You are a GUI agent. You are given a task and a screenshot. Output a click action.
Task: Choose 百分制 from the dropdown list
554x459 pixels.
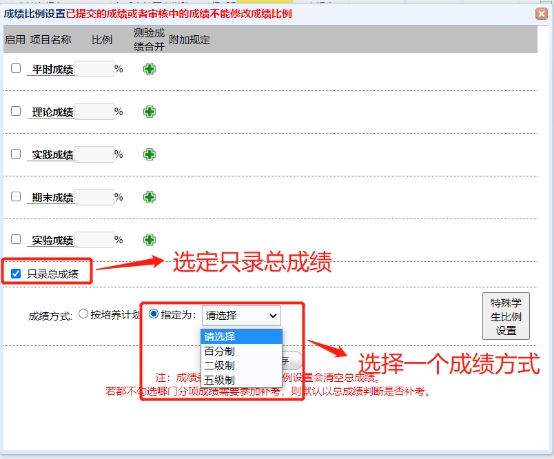tap(241, 351)
